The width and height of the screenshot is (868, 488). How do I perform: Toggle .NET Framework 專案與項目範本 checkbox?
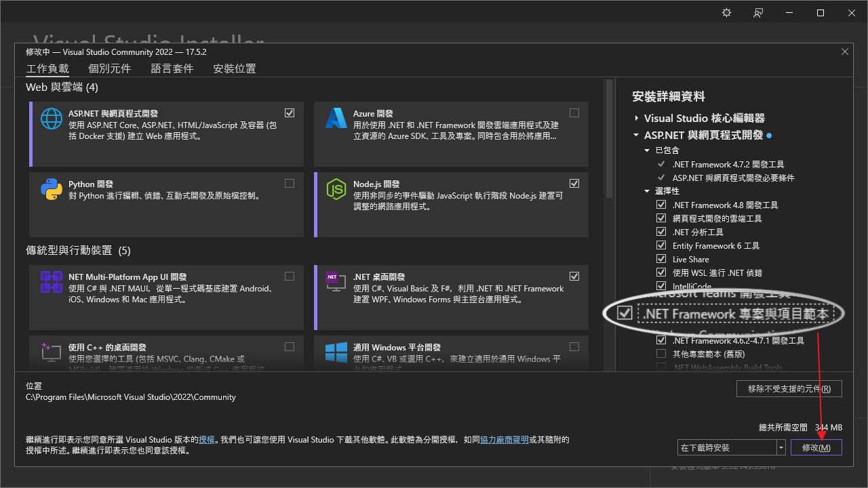point(625,314)
